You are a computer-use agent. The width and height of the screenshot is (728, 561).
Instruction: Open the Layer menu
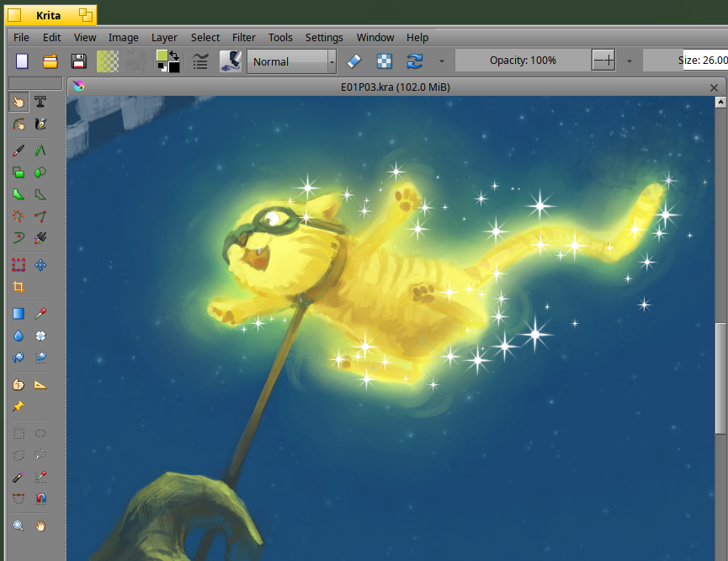(x=164, y=38)
